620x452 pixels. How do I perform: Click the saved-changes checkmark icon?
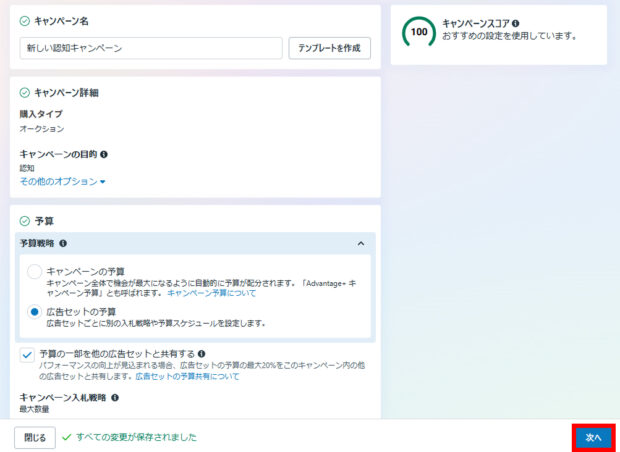click(67, 437)
